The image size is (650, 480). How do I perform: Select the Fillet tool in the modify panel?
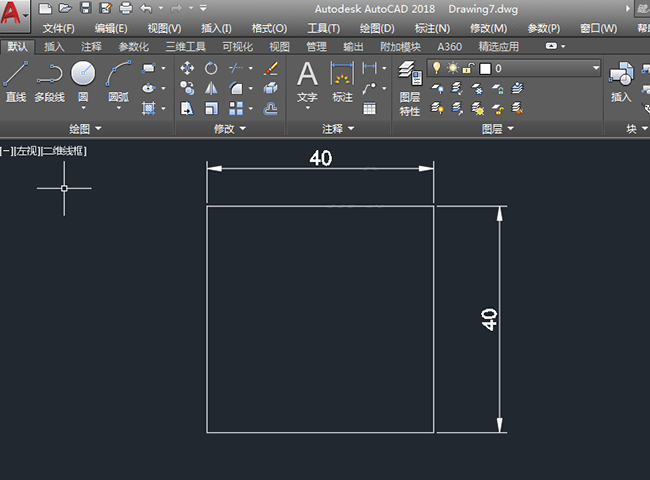(236, 88)
